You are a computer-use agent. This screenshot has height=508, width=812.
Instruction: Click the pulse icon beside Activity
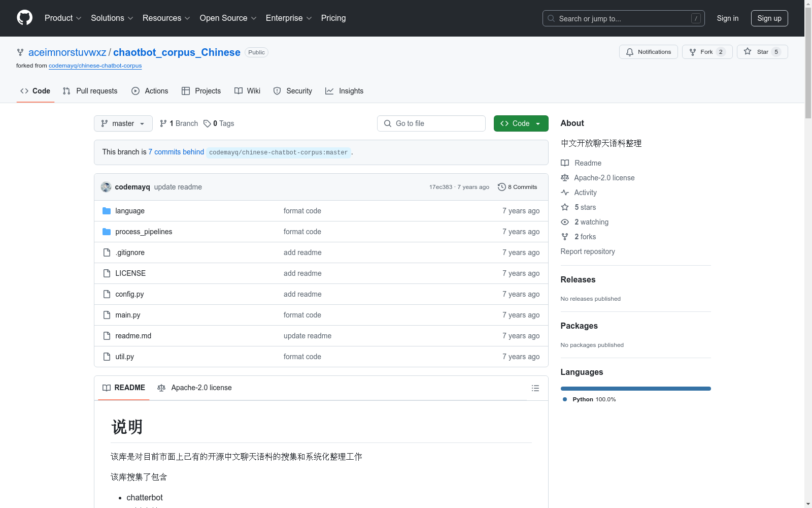click(565, 193)
